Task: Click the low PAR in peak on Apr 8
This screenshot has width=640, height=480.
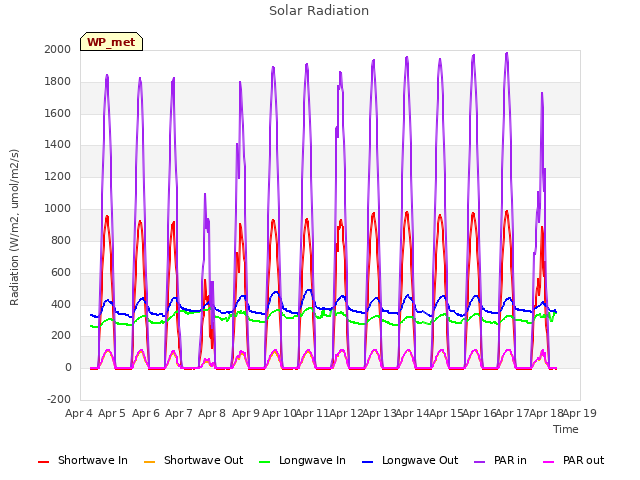Action: (205, 194)
